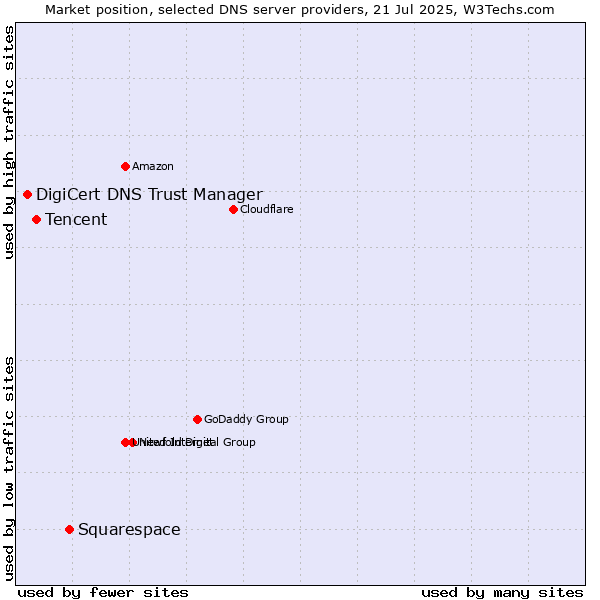Click the 'Tencent' label text

tap(76, 220)
